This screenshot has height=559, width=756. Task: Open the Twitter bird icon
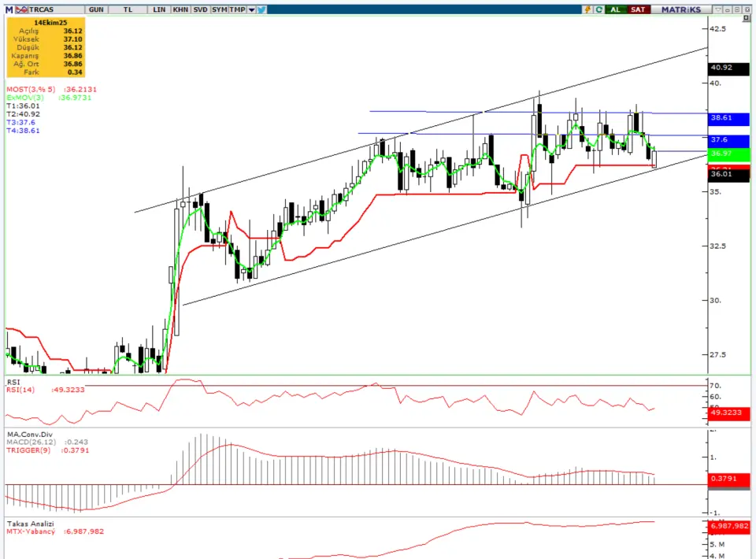point(261,9)
